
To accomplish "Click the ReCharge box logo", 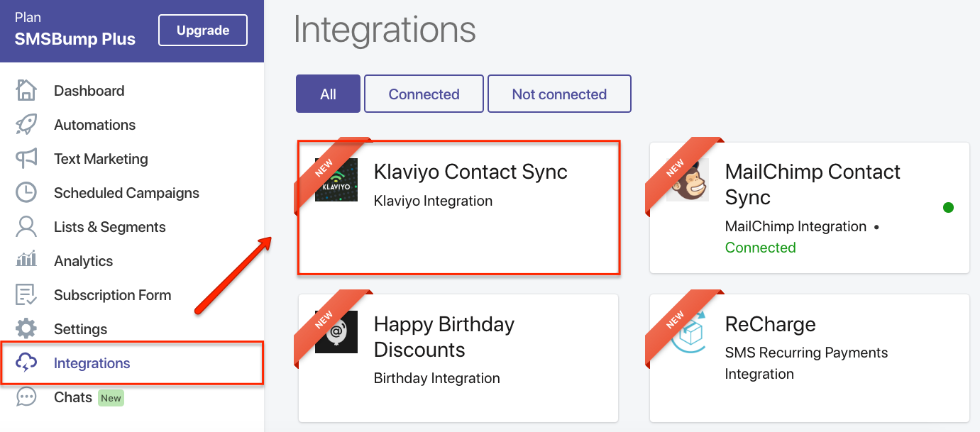I will pyautogui.click(x=688, y=332).
